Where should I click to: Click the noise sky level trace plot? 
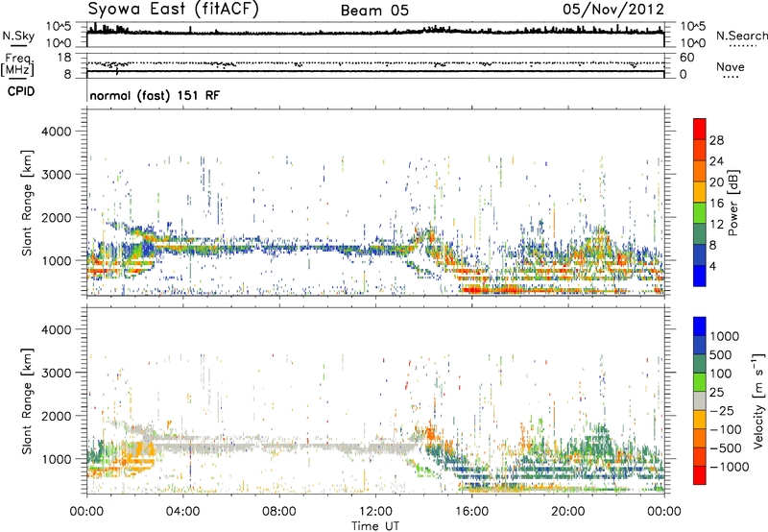point(375,35)
